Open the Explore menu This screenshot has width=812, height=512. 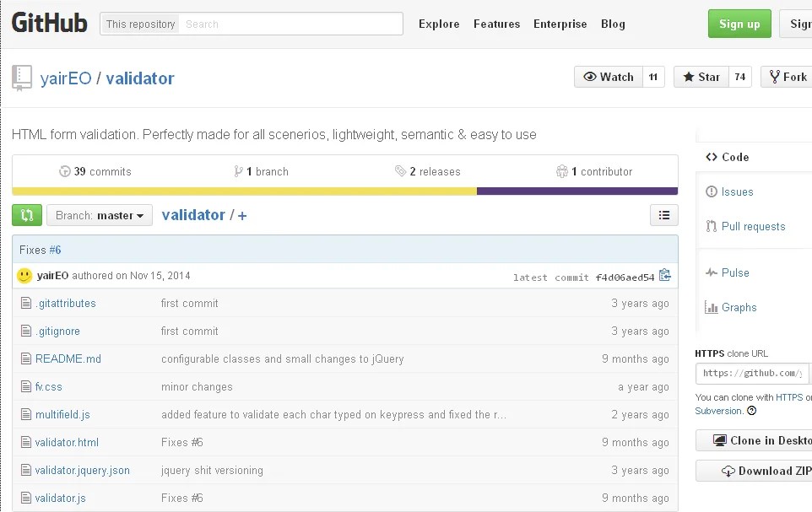(439, 24)
